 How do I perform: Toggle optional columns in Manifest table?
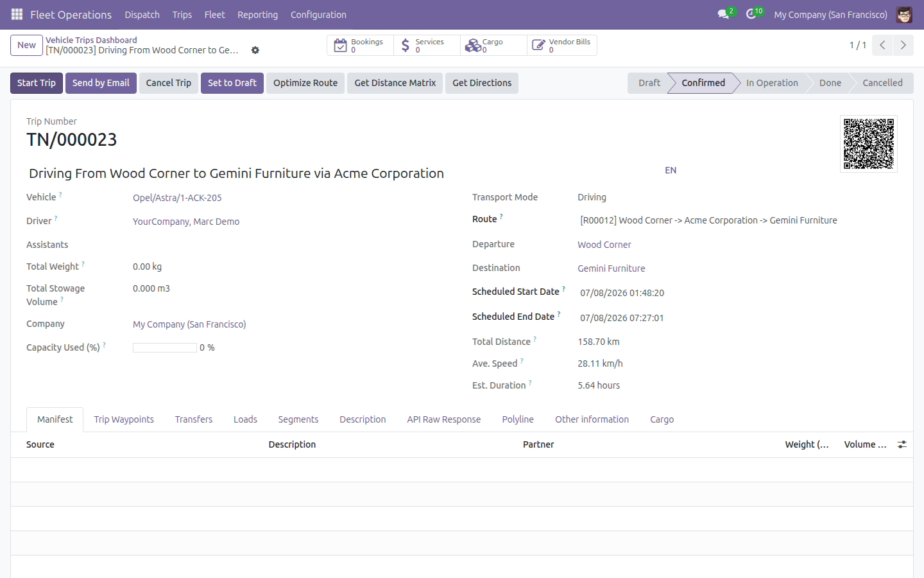902,444
